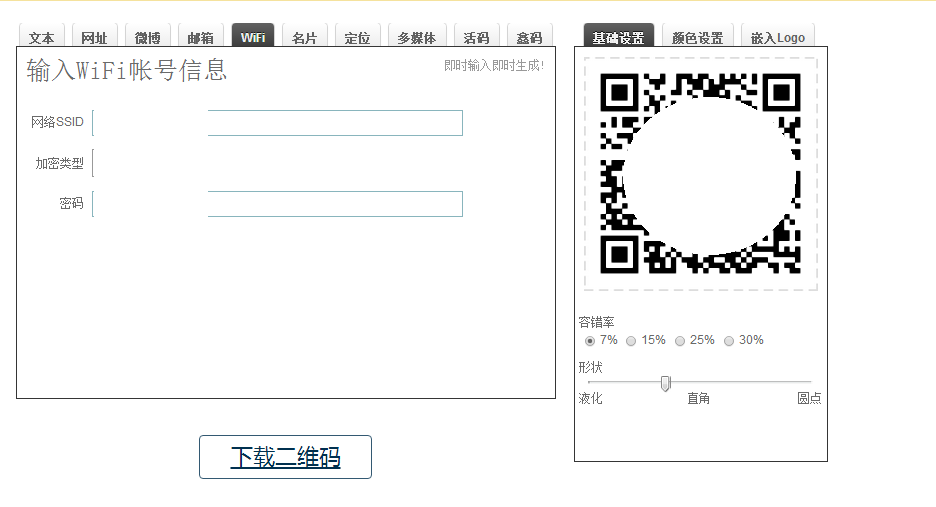Open the 颜色设置 tab

coord(697,36)
